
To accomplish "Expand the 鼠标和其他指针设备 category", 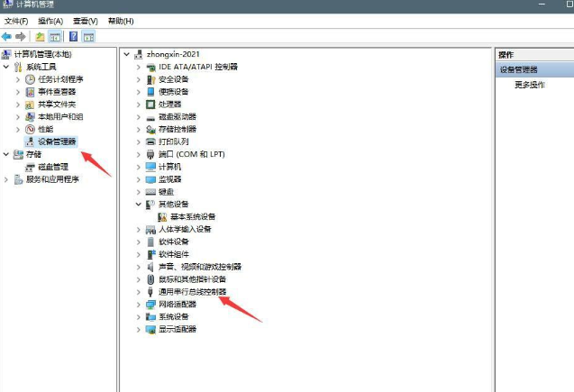I will coord(139,279).
